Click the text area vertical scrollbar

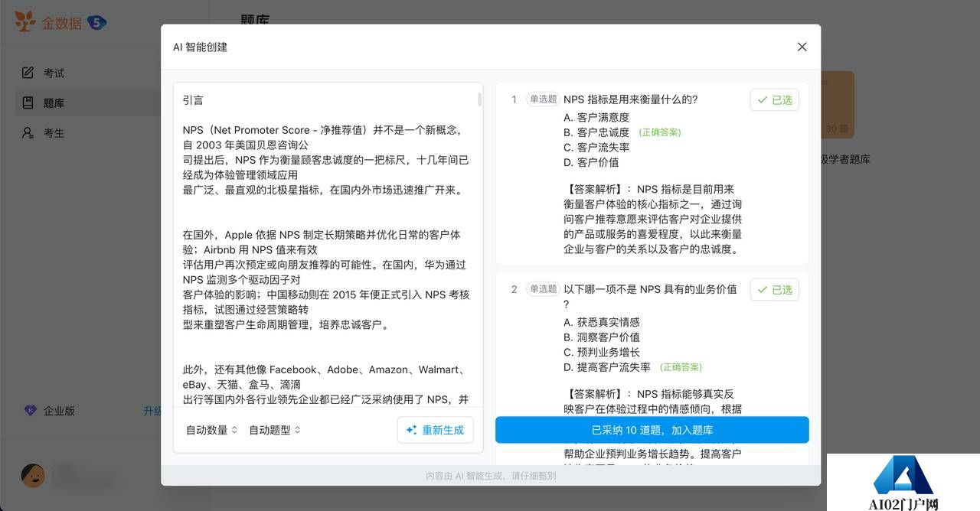click(480, 99)
